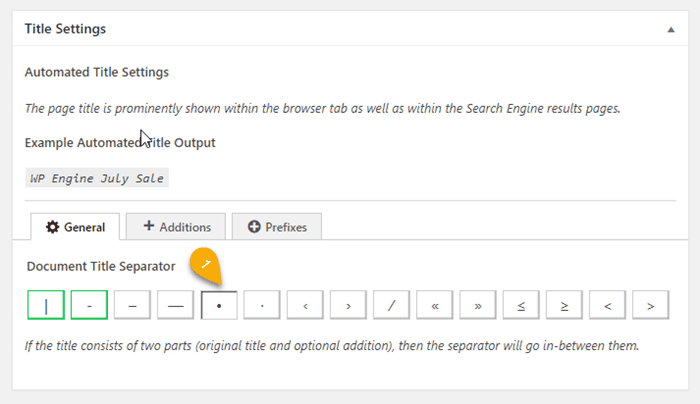The height and width of the screenshot is (404, 700).
Task: Click the example title output text
Action: pos(97,179)
